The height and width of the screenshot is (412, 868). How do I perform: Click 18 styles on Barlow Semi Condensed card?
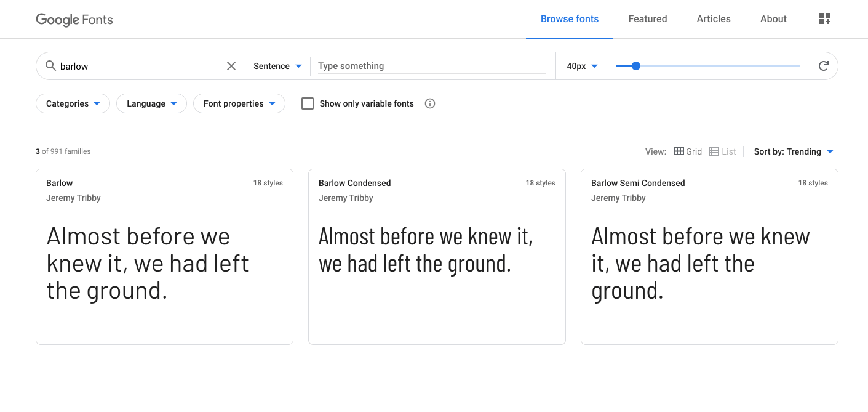[813, 183]
